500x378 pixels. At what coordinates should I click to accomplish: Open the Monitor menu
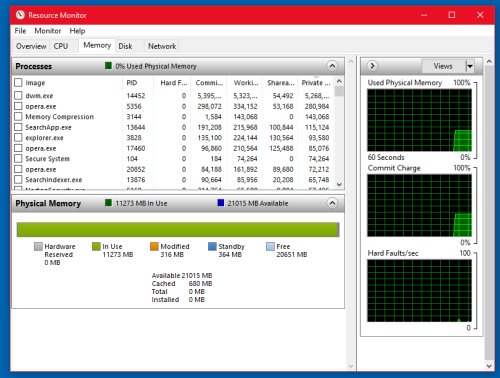(x=48, y=31)
